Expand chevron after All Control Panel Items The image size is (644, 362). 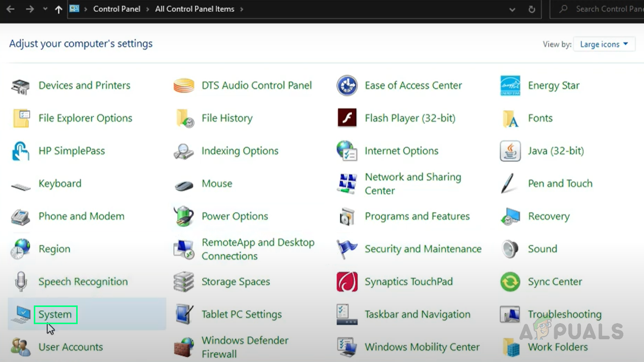pos(242,9)
